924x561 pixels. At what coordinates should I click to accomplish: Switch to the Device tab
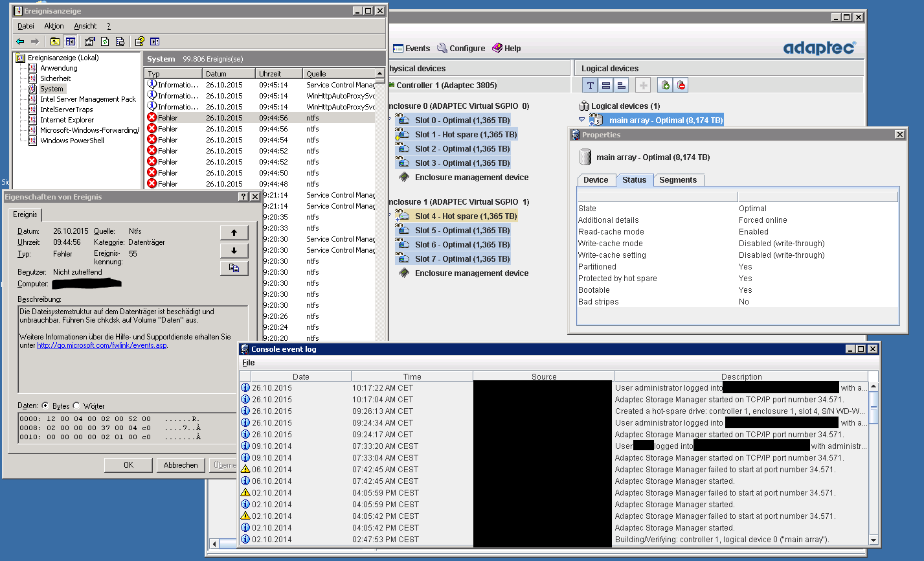596,180
